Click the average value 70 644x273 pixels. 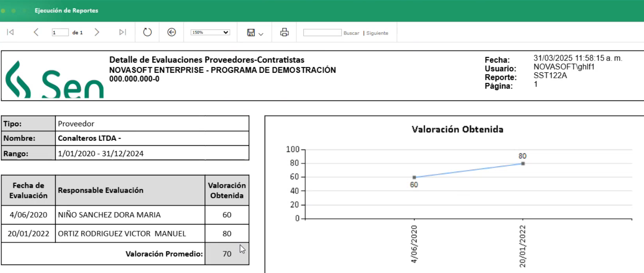227,254
